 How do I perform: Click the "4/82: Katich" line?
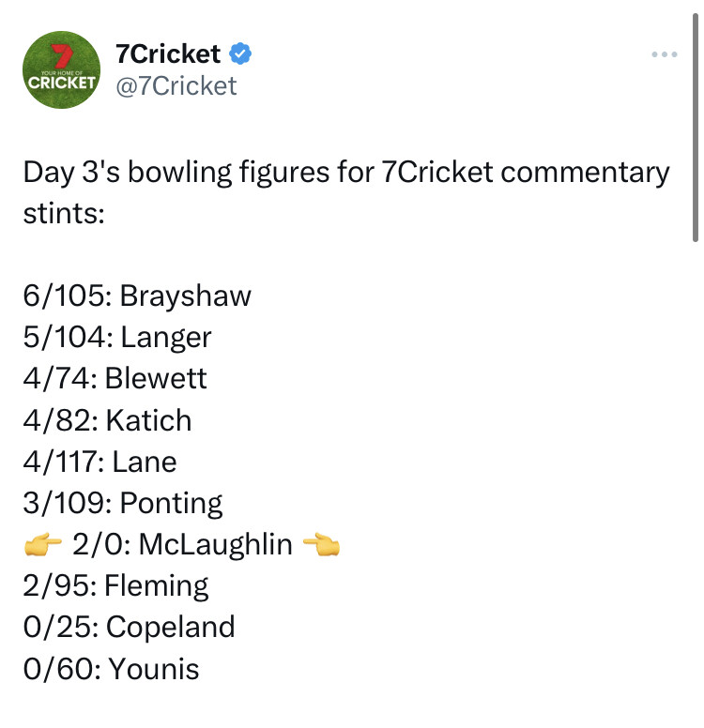click(x=107, y=420)
